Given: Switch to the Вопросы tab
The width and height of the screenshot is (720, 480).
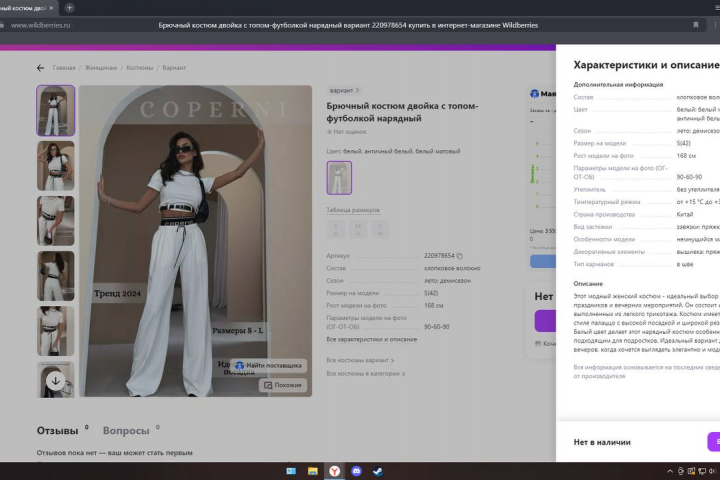Looking at the screenshot, I should tap(126, 431).
